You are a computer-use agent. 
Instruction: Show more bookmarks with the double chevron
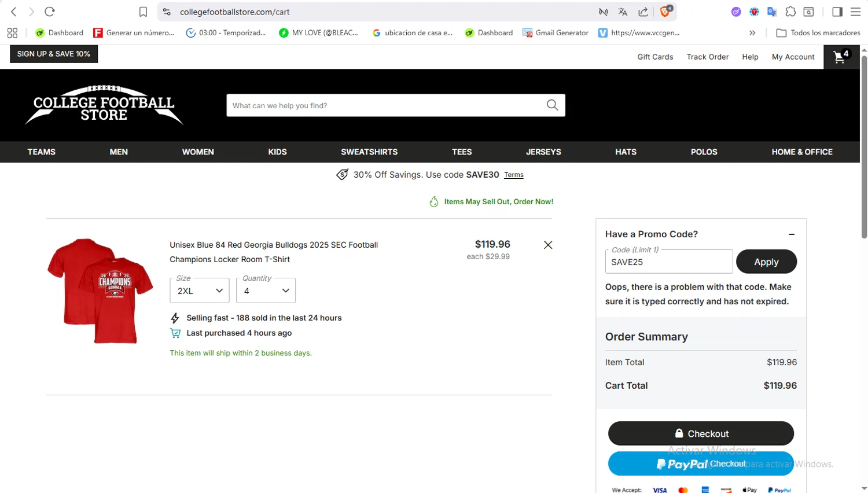tap(752, 33)
